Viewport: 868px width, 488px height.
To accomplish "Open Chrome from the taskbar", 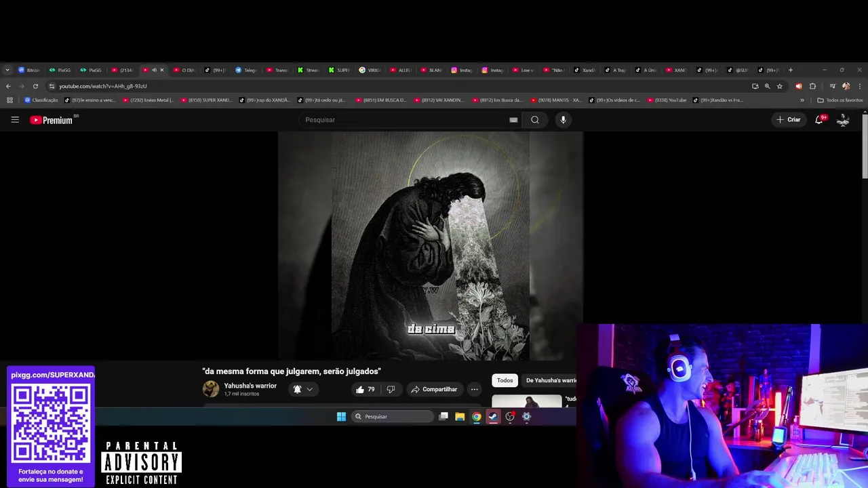I will [477, 417].
